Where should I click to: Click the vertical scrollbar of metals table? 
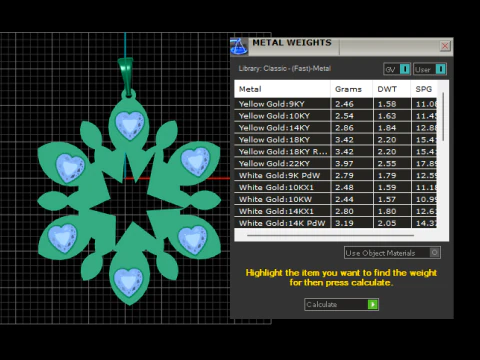click(443, 117)
